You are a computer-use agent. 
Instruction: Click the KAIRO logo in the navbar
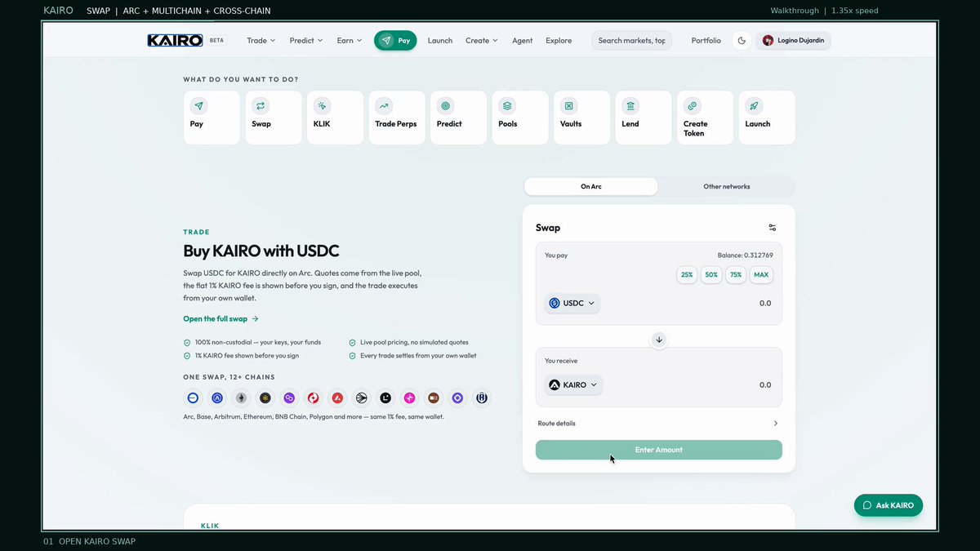tap(175, 40)
